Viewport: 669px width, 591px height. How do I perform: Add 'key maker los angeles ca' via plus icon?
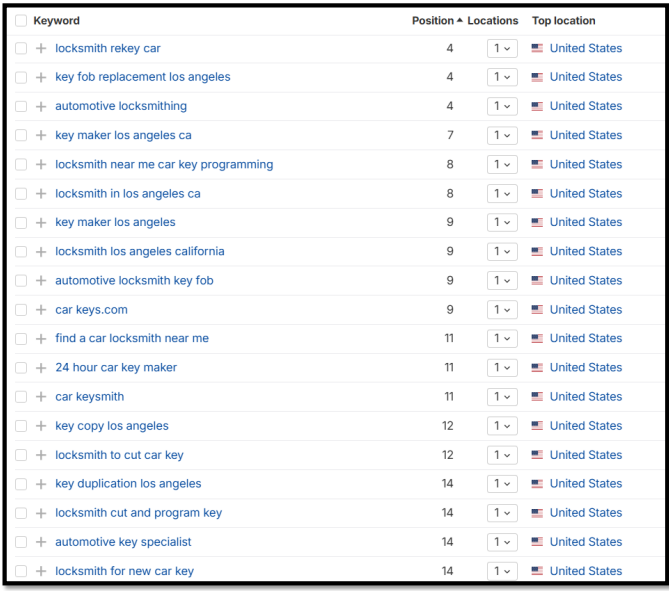(x=41, y=135)
